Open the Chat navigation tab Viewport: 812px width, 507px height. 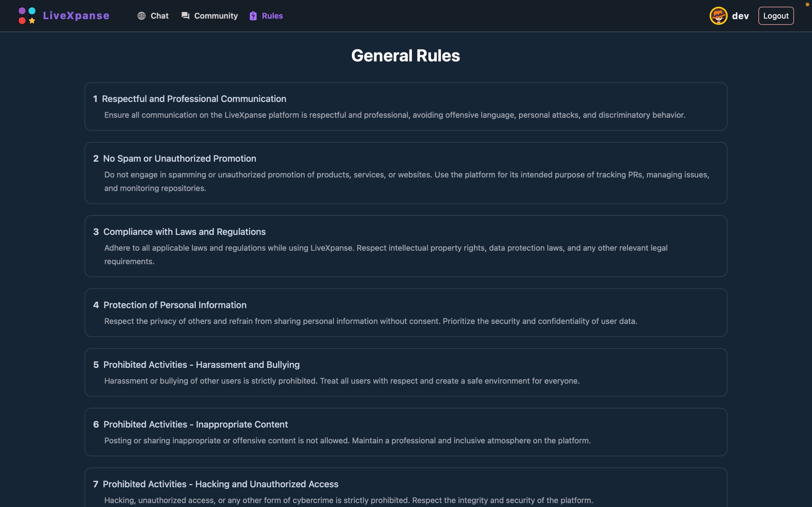pos(159,16)
